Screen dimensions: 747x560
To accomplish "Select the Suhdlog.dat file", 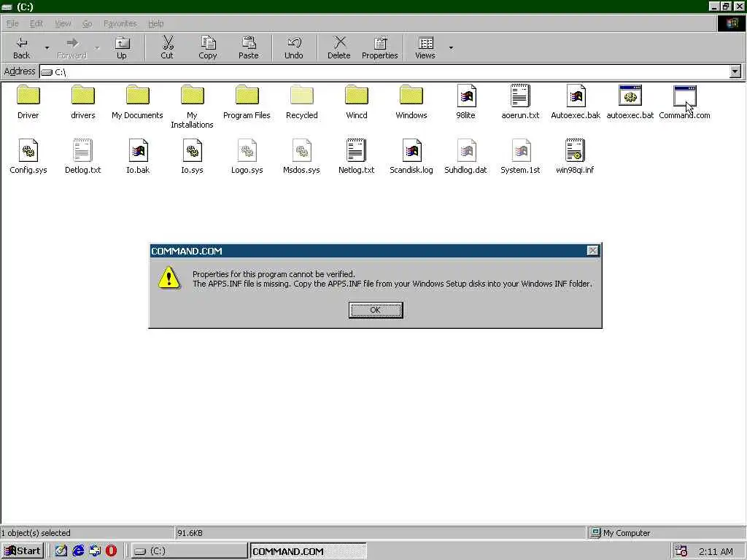I will pyautogui.click(x=466, y=156).
